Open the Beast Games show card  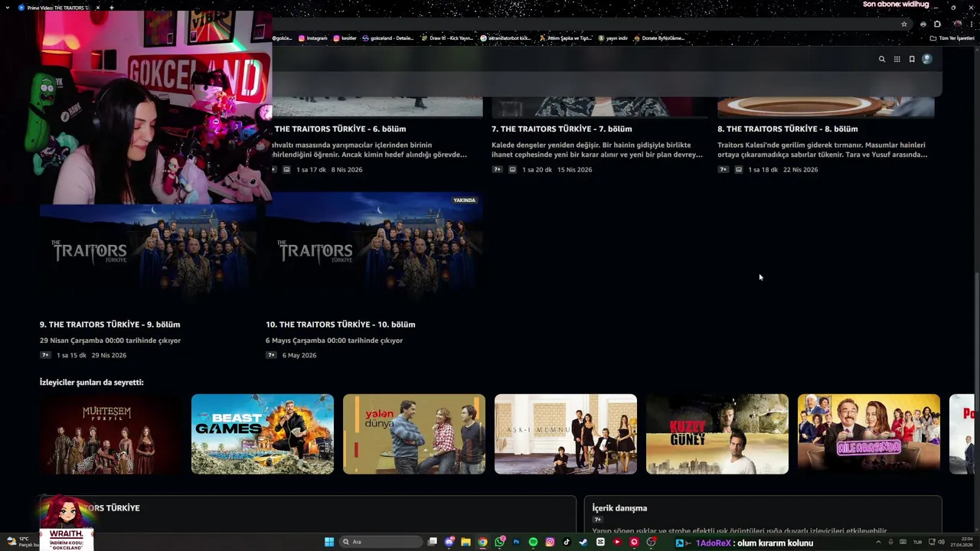(x=263, y=434)
